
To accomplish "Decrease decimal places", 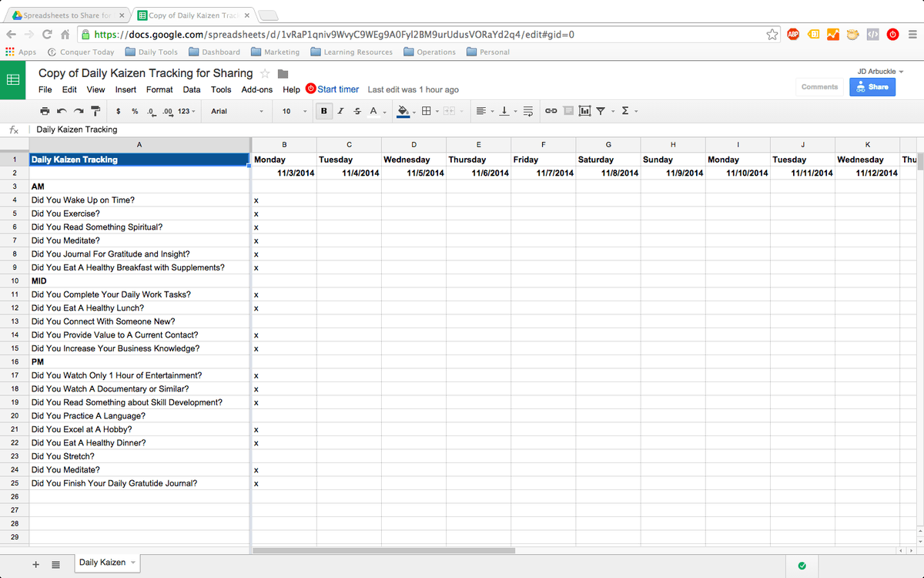I will [x=151, y=111].
